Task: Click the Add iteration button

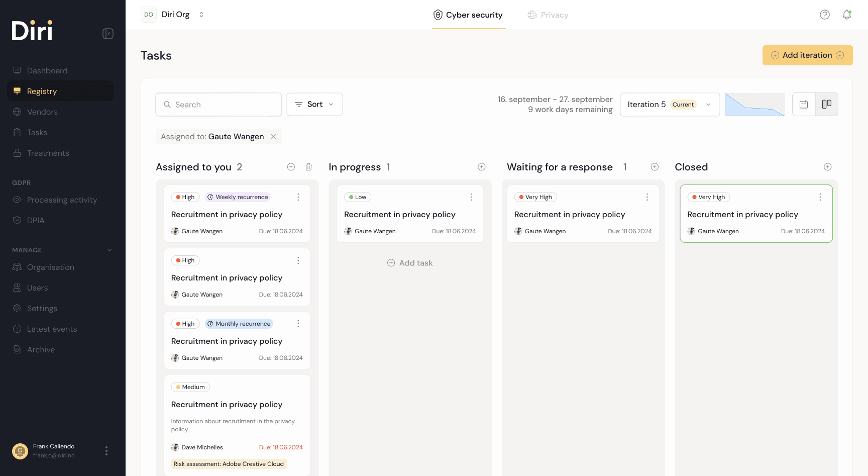Action: (807, 55)
